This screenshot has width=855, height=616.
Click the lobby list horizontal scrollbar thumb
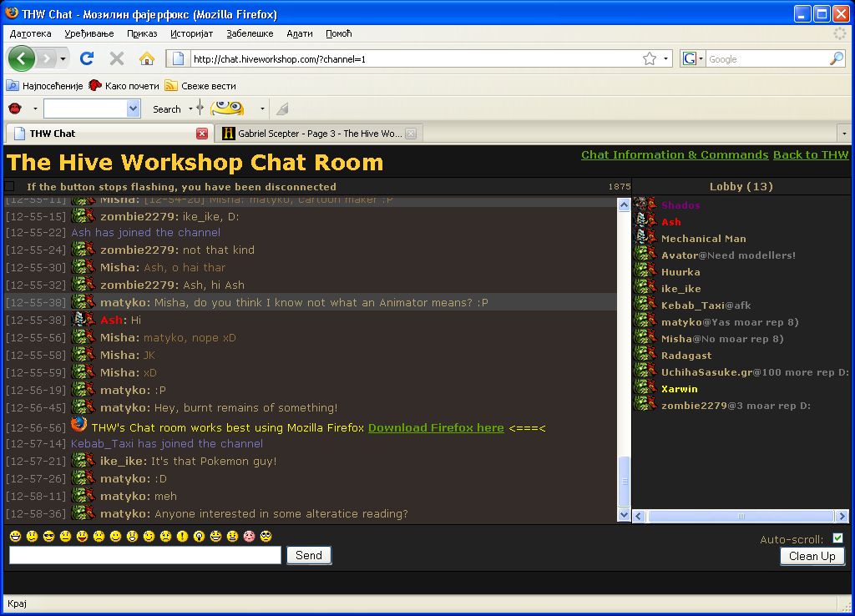[741, 516]
